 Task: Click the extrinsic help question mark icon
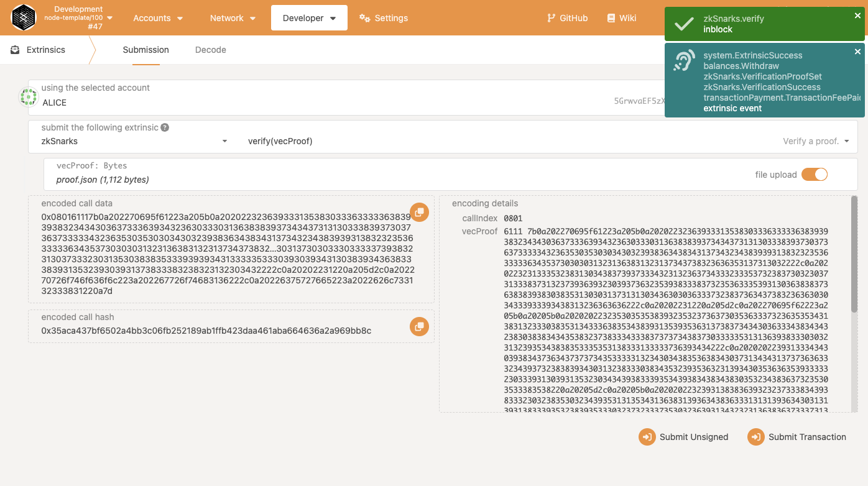165,127
